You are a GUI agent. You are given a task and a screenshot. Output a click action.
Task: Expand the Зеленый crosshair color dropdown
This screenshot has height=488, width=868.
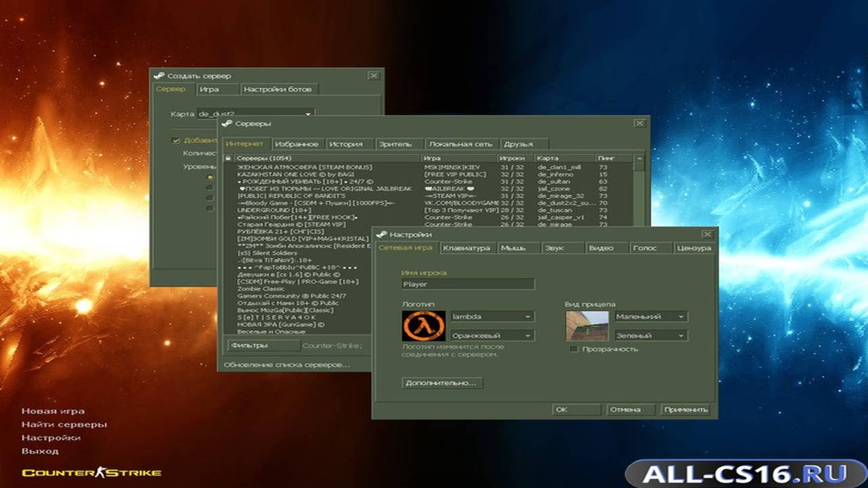[x=650, y=335]
